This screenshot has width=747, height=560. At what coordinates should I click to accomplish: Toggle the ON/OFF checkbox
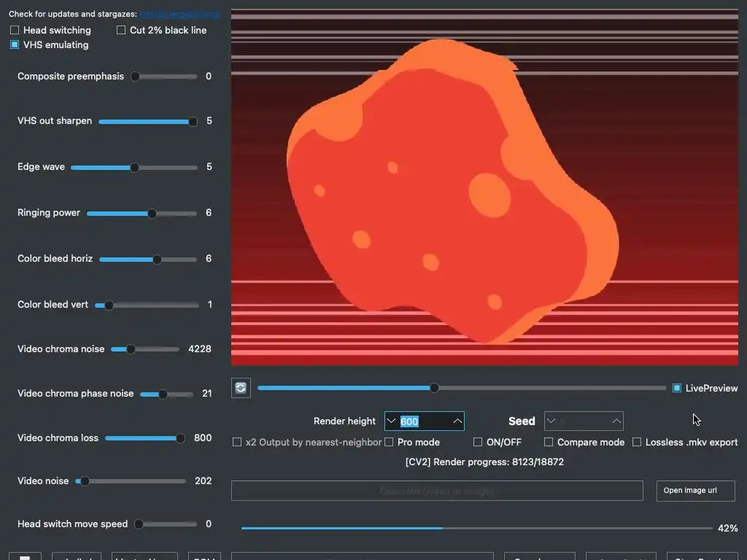pyautogui.click(x=477, y=442)
